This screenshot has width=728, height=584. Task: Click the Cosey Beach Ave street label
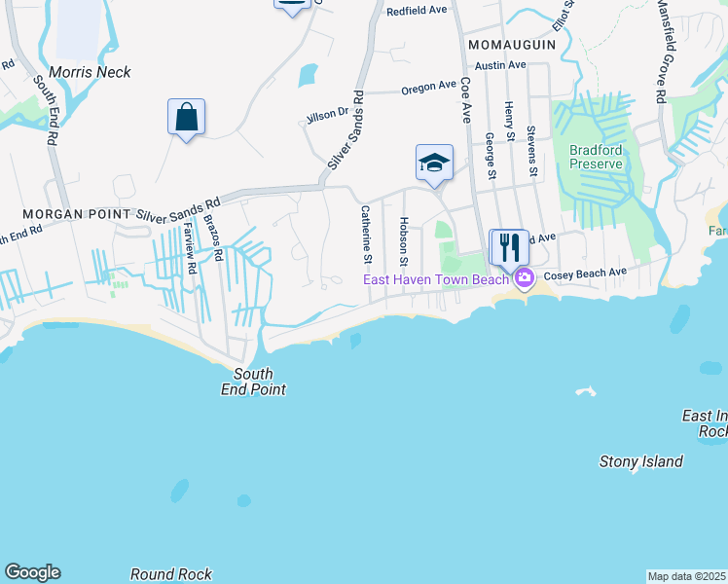pyautogui.click(x=585, y=274)
